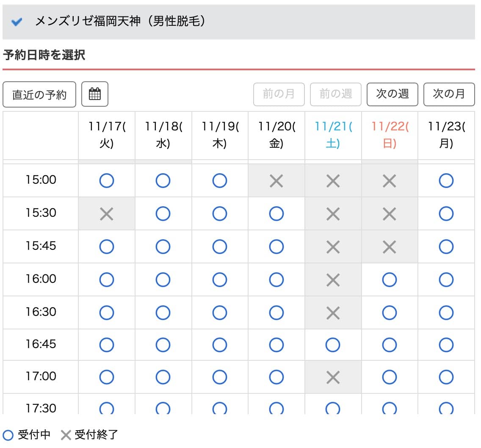
Task: Go to next week with 次の週
Action: (392, 94)
